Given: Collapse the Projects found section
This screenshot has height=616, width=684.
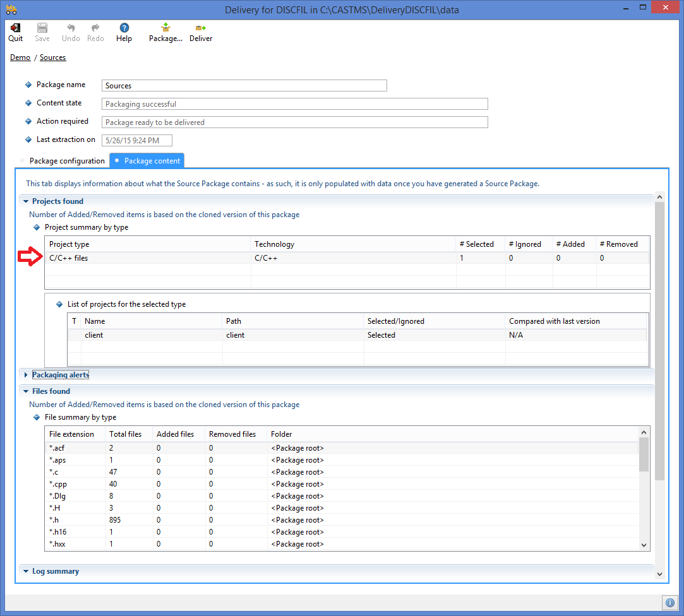Looking at the screenshot, I should [x=26, y=201].
